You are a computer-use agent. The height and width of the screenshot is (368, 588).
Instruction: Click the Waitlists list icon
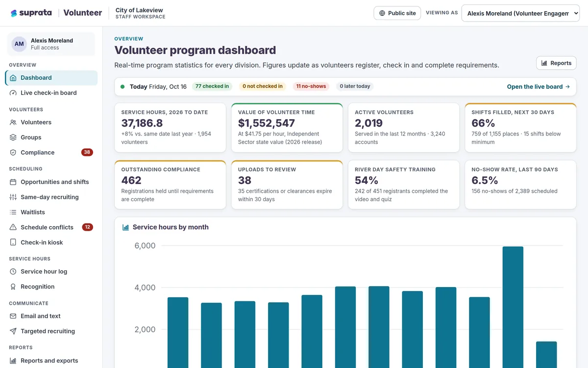click(13, 212)
